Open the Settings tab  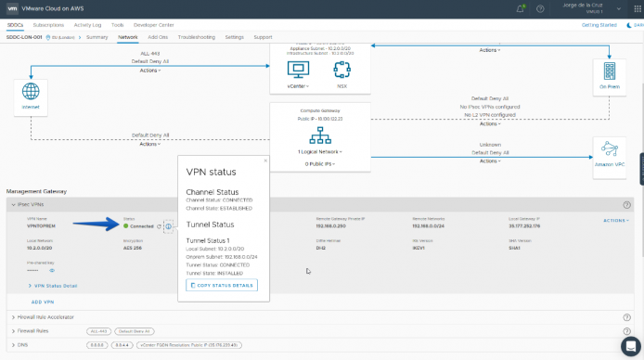234,37
